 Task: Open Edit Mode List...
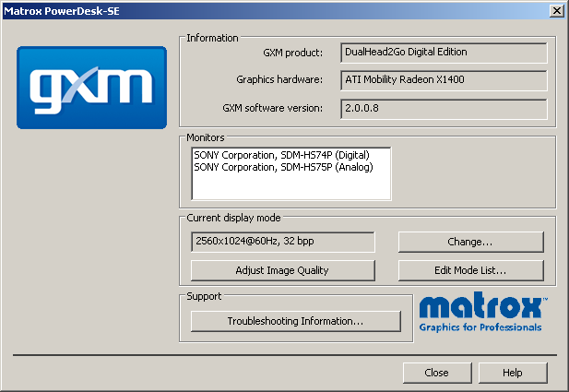click(470, 270)
